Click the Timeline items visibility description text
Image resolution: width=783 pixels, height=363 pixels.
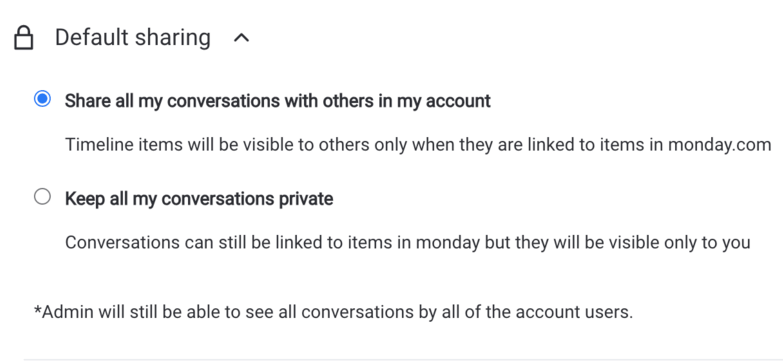tap(418, 145)
